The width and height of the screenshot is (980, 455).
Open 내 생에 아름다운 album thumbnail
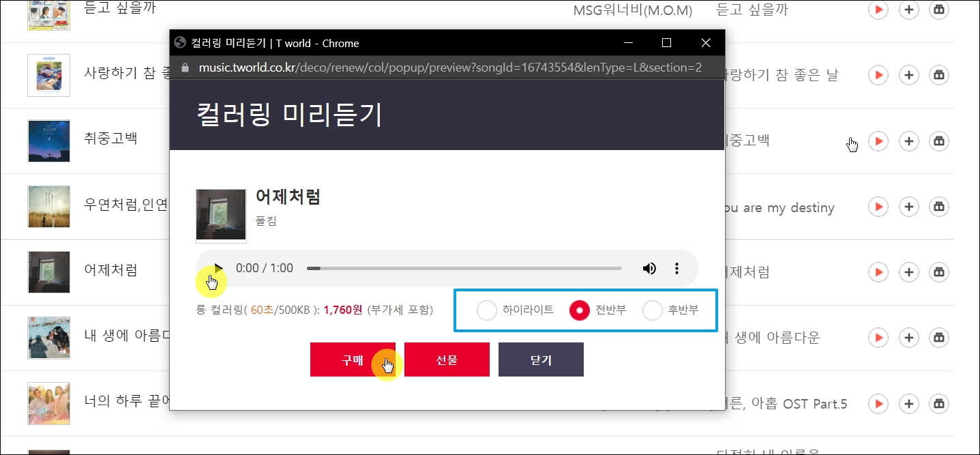(48, 338)
